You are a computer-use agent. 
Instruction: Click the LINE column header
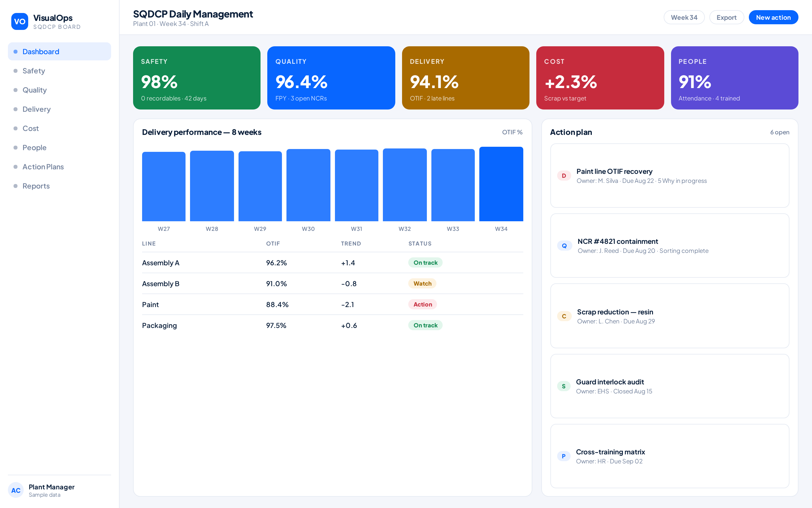coord(149,244)
